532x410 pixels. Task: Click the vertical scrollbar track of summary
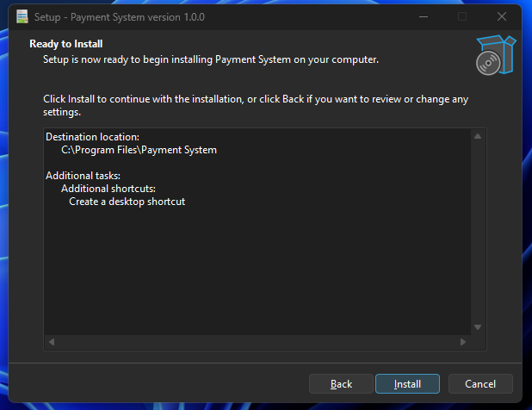pos(479,233)
